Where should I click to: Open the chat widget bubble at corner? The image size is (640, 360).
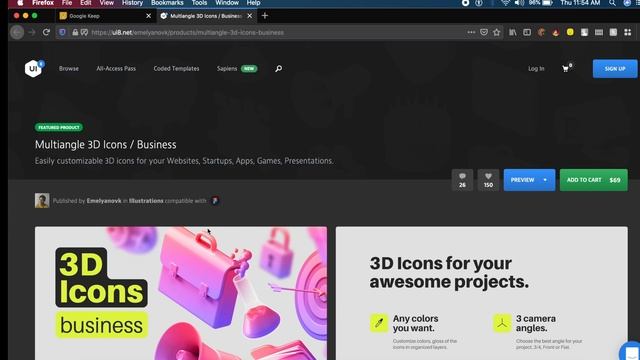(x=631, y=352)
